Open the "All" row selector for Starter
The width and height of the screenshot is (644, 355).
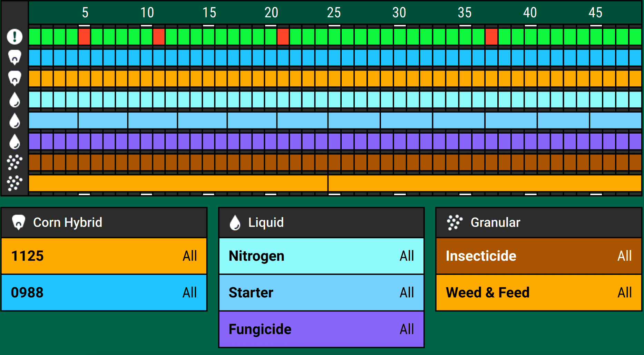tap(407, 292)
